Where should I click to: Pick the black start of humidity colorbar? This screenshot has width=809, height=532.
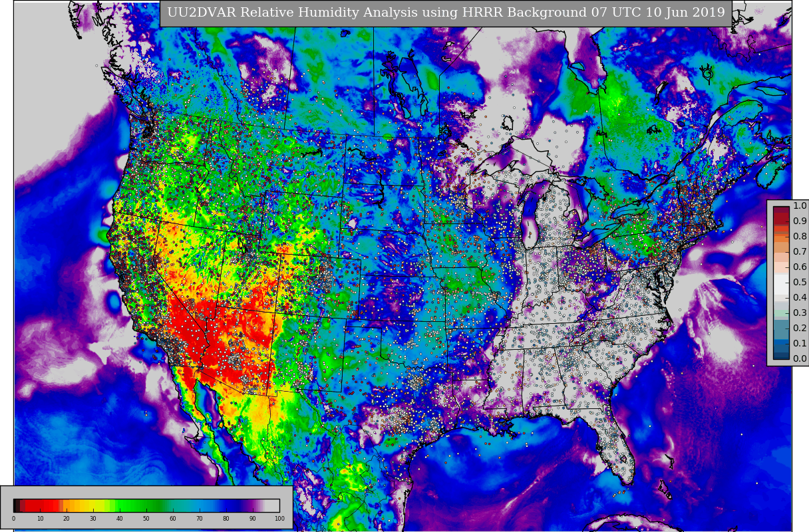[16, 505]
